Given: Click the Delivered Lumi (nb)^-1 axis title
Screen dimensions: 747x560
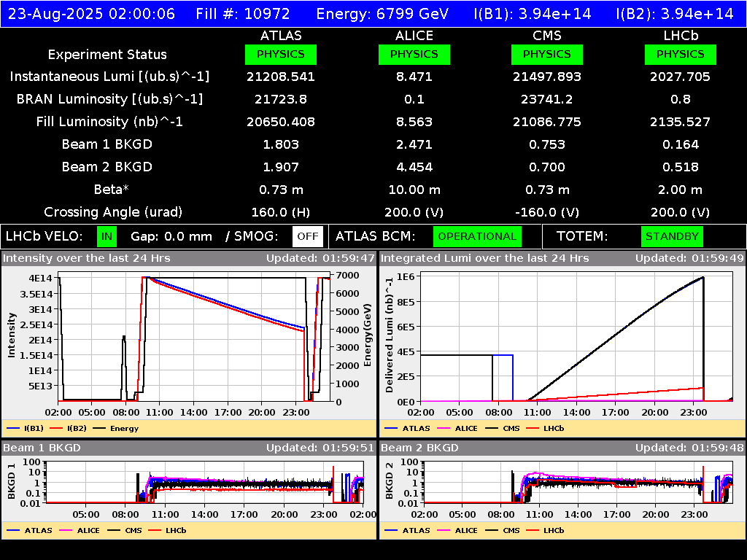Looking at the screenshot, I should pos(390,335).
